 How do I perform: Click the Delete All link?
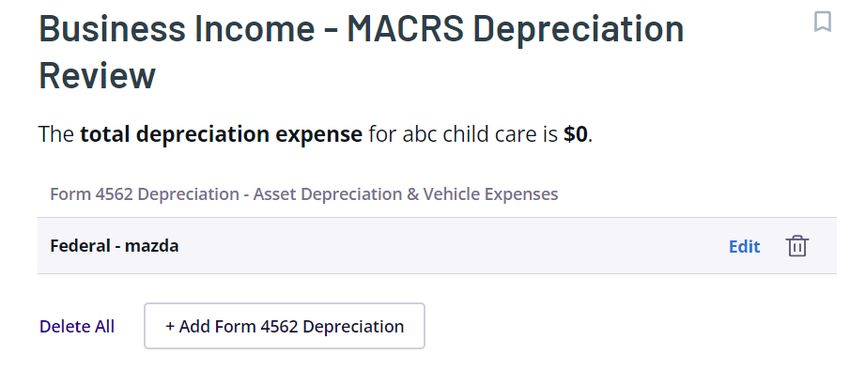tap(77, 326)
